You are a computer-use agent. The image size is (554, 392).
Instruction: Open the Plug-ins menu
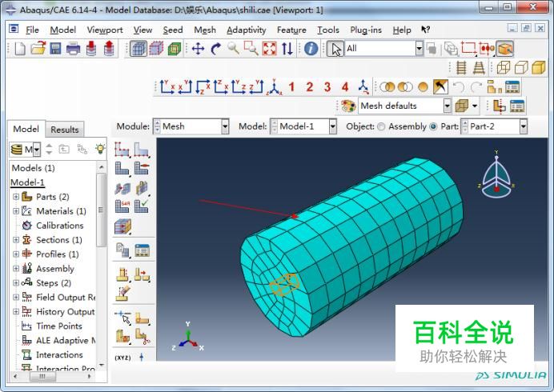[x=366, y=30]
